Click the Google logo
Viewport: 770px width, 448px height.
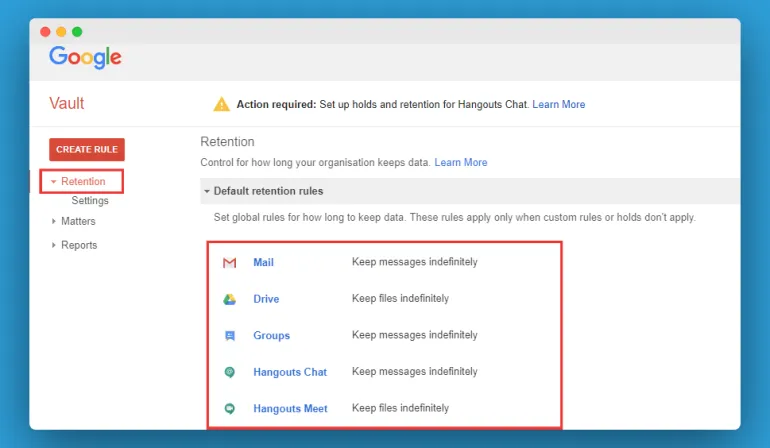point(85,57)
